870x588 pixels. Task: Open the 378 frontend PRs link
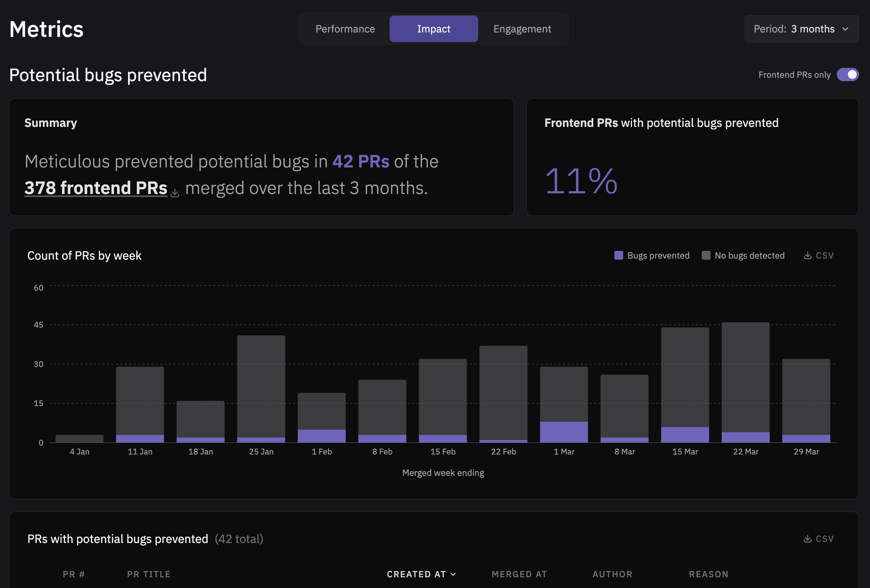pos(96,188)
